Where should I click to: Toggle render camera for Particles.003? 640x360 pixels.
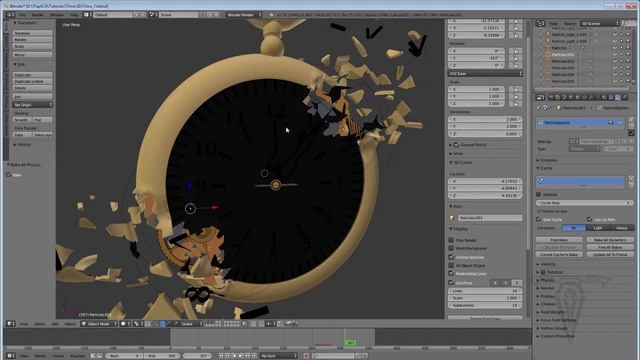(x=628, y=68)
